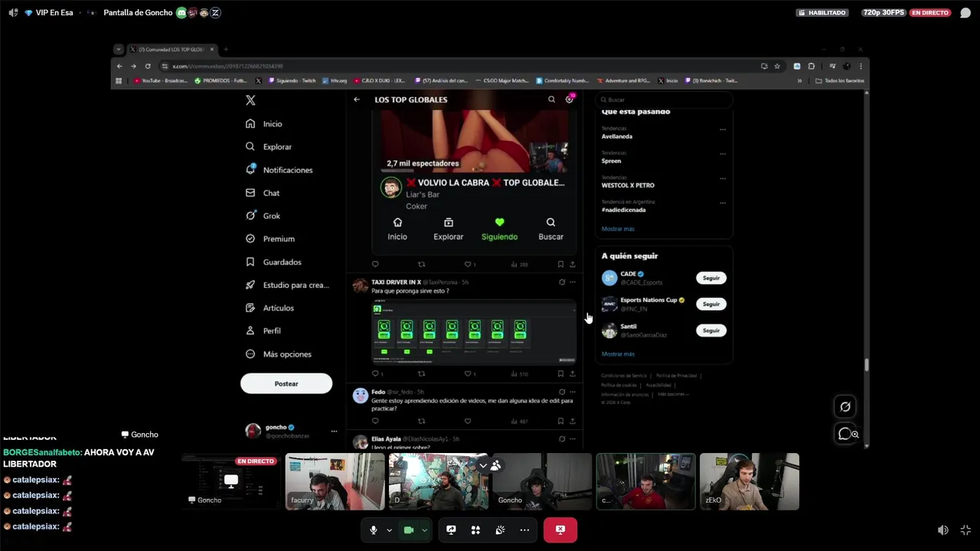This screenshot has width=980, height=551.
Task: Exit fullscreen via bottom-right arrows icon
Action: pyautogui.click(x=965, y=530)
